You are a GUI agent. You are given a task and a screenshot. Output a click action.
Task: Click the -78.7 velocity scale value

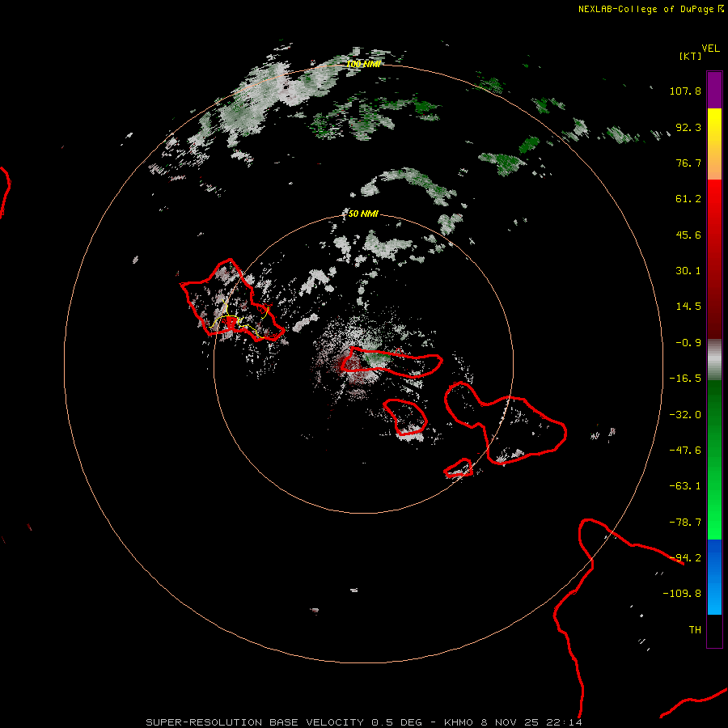pos(685,523)
